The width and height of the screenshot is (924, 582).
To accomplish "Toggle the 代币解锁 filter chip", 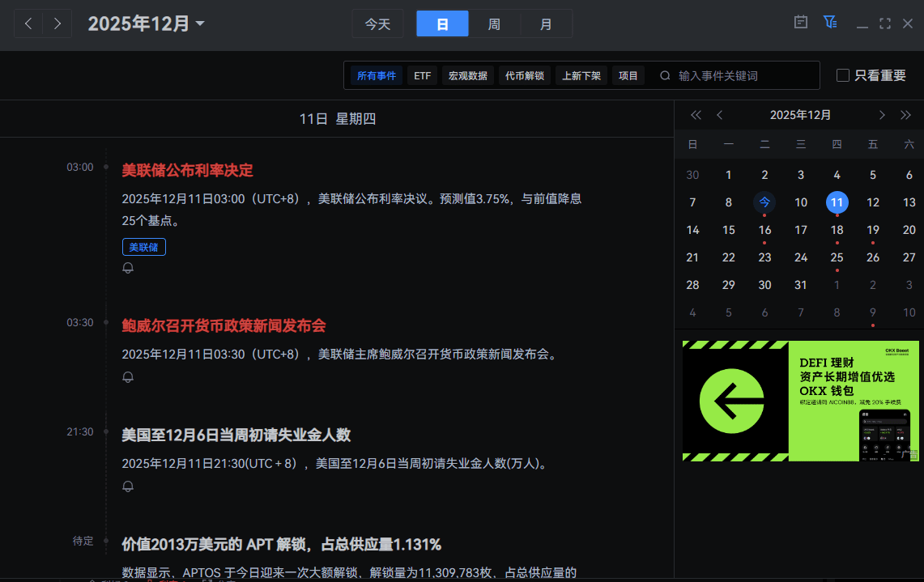I will click(x=524, y=75).
